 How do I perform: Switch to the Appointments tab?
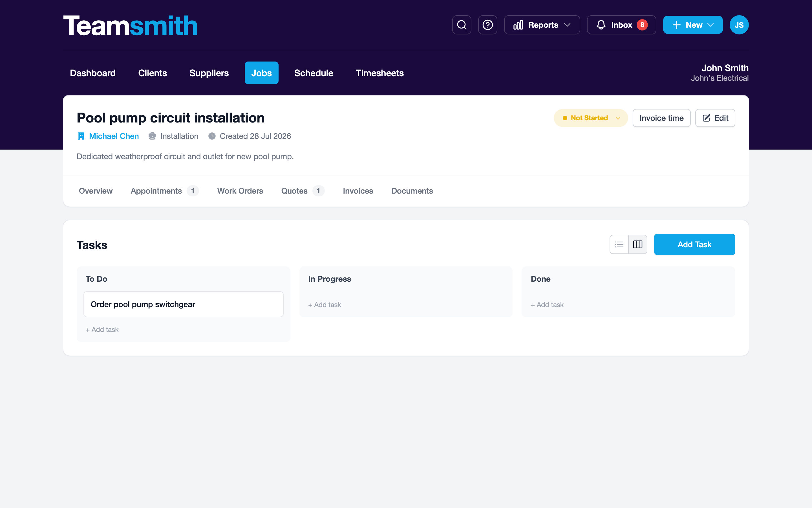pos(165,191)
